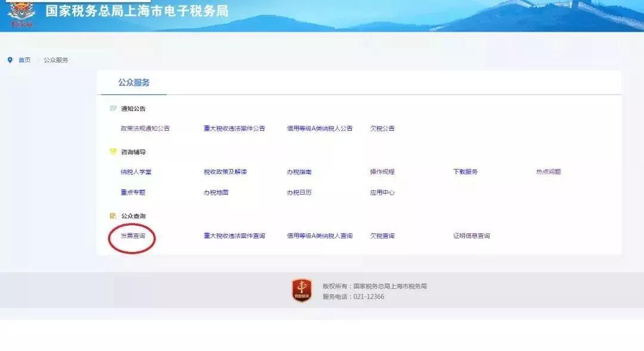Open 重大税收违法案件公告
Screen dimensions: 644x351
coord(233,128)
